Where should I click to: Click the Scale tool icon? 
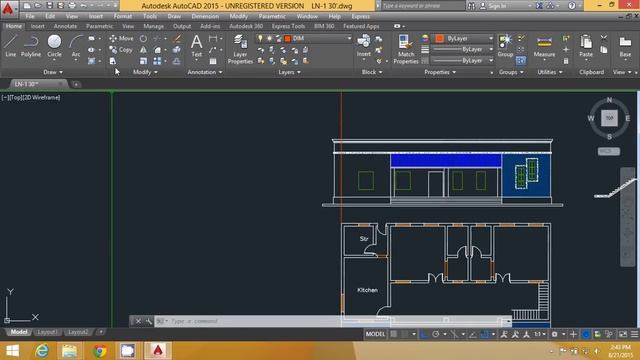(x=143, y=61)
